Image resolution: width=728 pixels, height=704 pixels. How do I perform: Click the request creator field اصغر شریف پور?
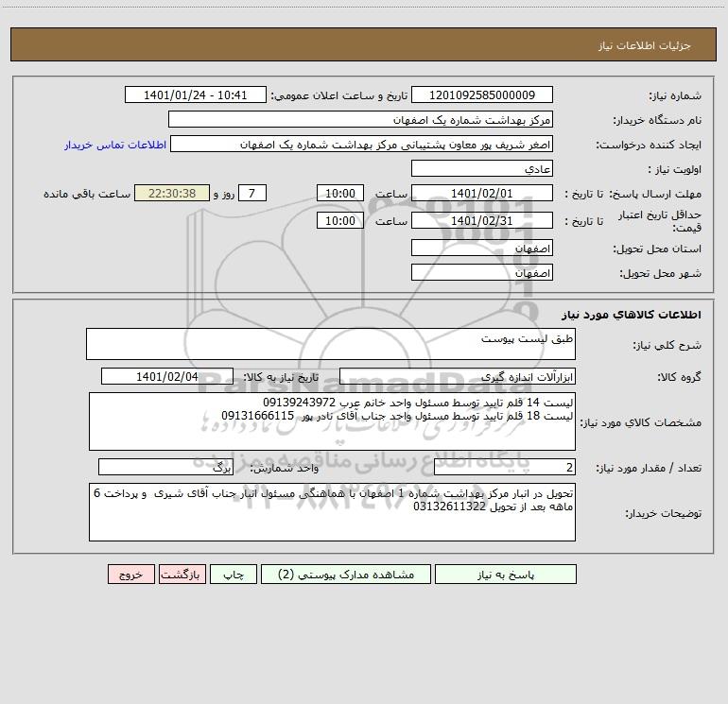click(362, 144)
